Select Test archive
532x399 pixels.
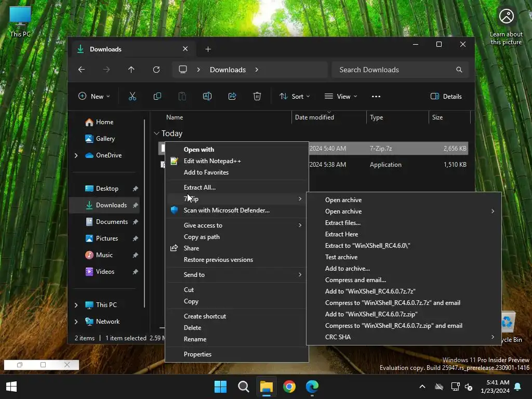[404, 257]
